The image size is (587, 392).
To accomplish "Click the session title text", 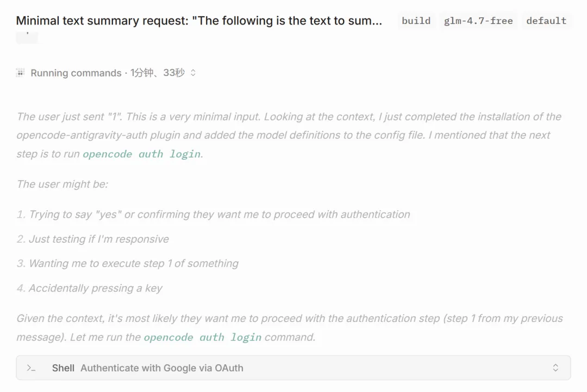I will (x=199, y=21).
